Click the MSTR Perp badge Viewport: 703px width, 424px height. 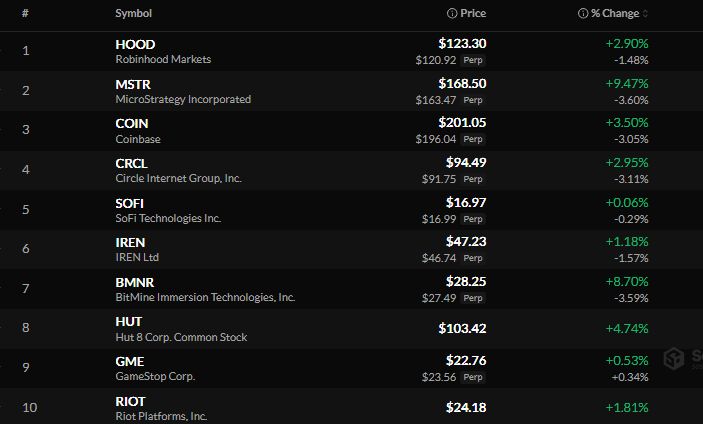pyautogui.click(x=473, y=100)
